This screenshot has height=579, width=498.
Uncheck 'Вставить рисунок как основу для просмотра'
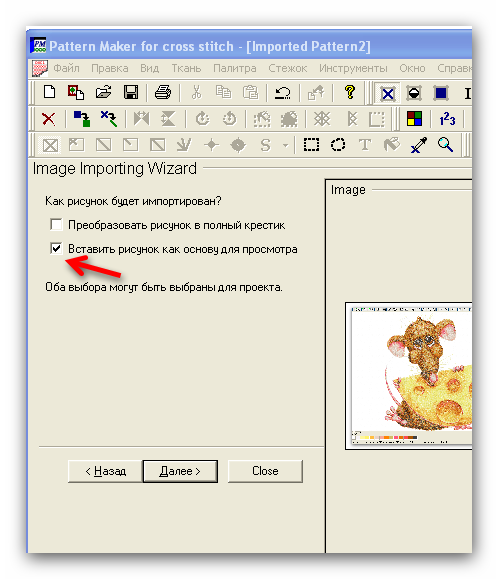pos(56,249)
